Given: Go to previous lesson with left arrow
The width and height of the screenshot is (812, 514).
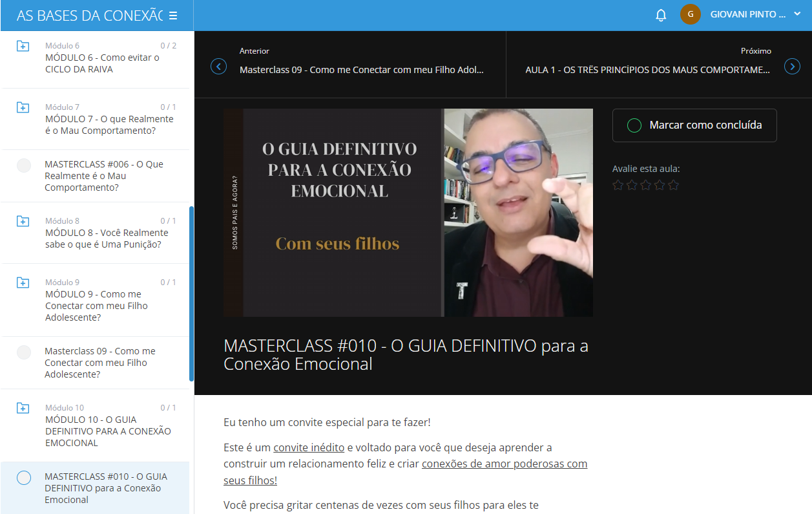Looking at the screenshot, I should (219, 66).
